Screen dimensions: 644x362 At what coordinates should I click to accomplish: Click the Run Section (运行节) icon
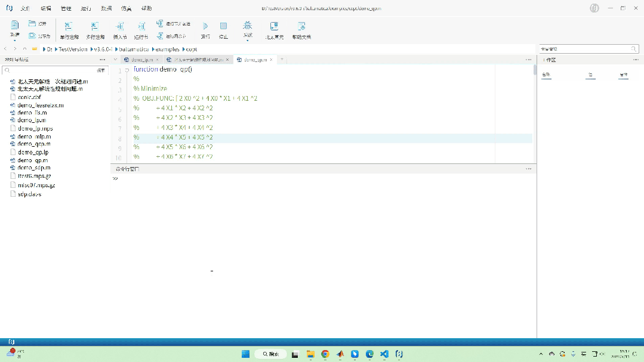[141, 26]
